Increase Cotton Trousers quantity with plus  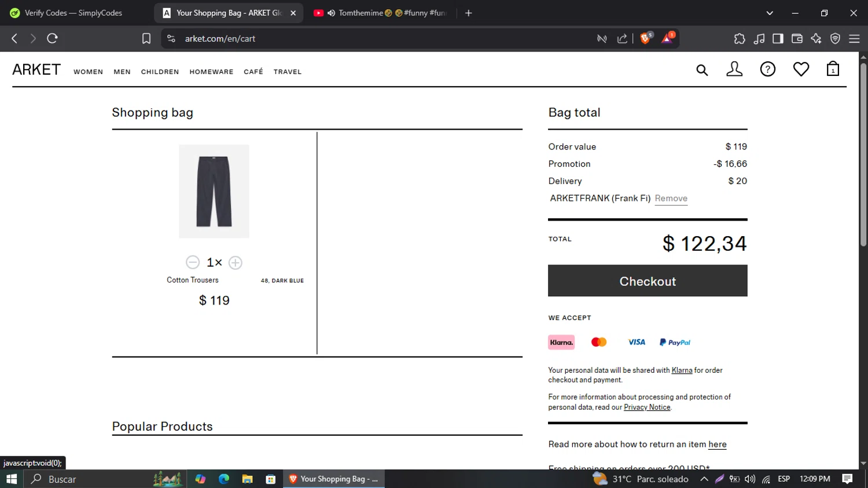(x=235, y=263)
